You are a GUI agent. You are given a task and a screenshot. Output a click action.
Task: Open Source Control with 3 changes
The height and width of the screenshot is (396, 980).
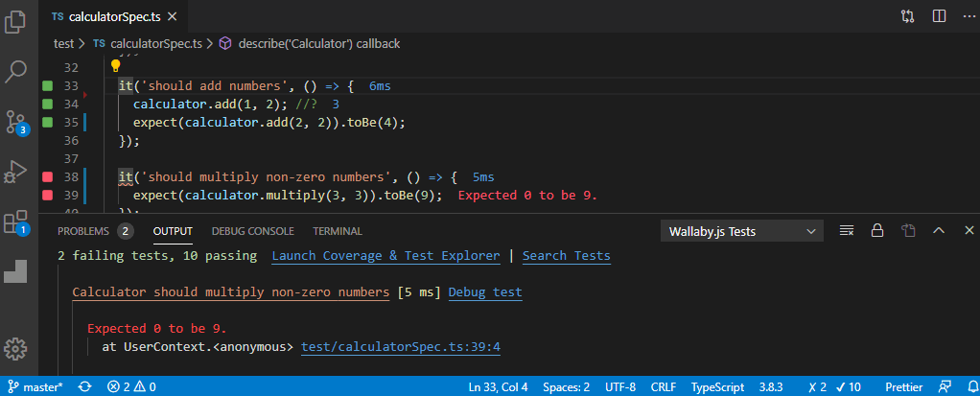click(16, 122)
